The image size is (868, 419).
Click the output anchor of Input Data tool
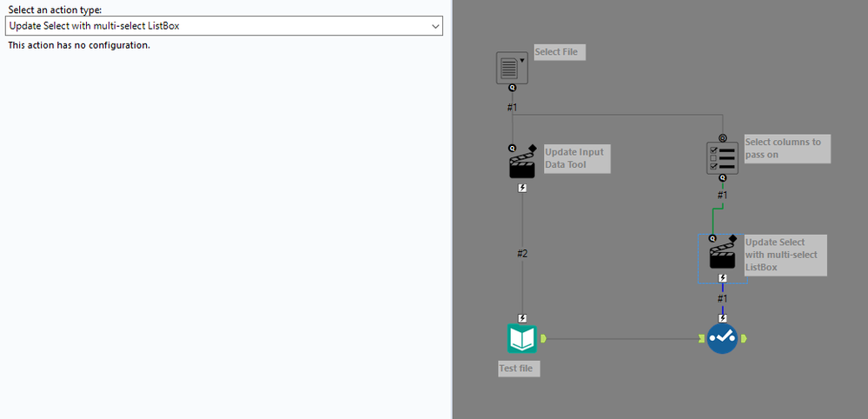pyautogui.click(x=543, y=338)
